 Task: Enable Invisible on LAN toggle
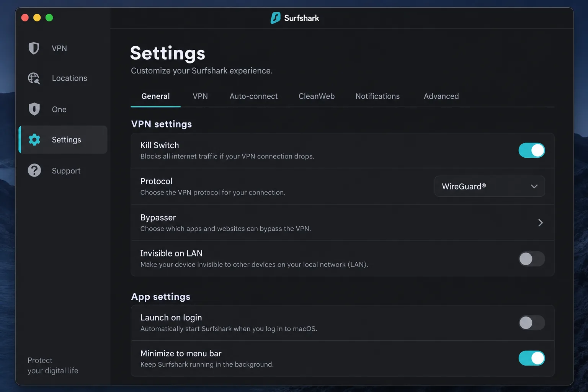pyautogui.click(x=531, y=259)
